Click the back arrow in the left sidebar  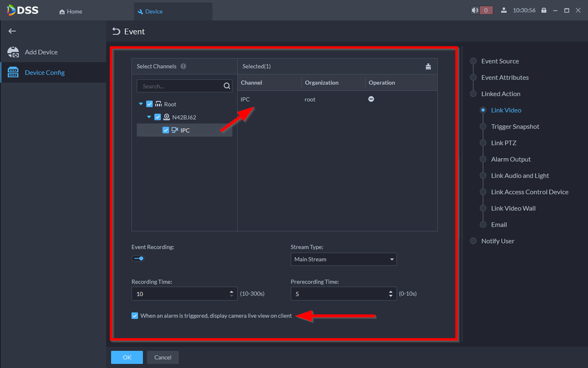[x=12, y=31]
